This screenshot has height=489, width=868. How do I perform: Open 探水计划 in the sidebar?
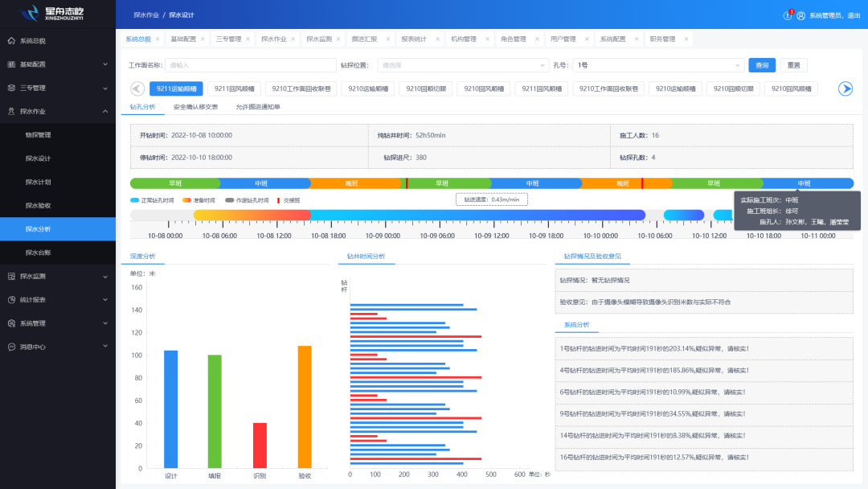point(39,182)
